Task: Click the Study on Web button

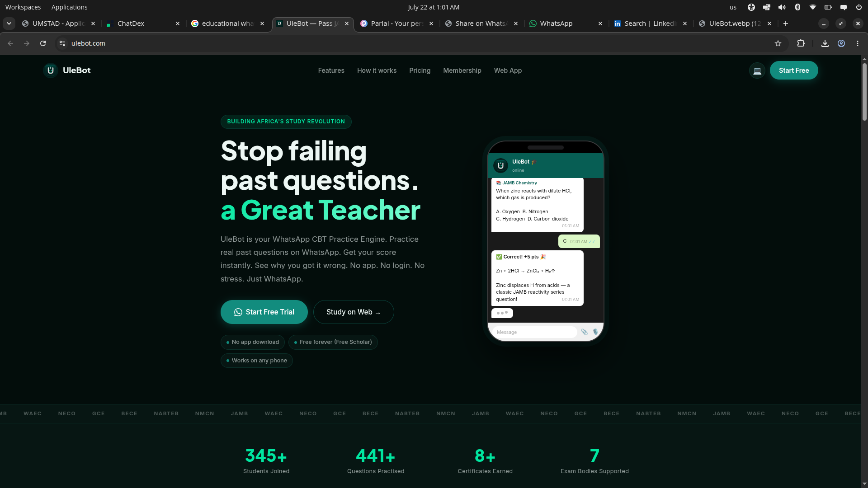Action: (x=354, y=312)
